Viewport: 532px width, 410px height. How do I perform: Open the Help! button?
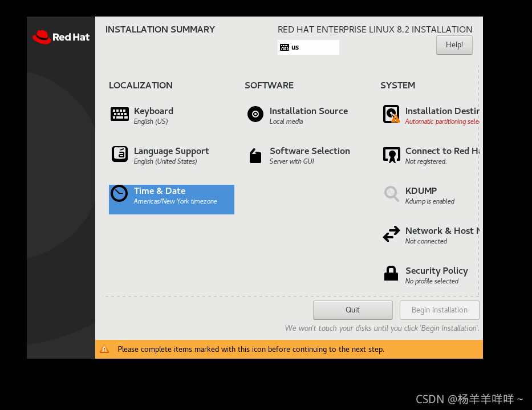(x=454, y=45)
